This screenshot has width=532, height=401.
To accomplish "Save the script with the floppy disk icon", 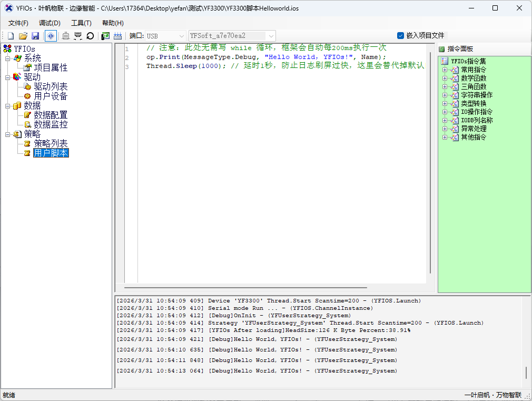I will pyautogui.click(x=35, y=36).
